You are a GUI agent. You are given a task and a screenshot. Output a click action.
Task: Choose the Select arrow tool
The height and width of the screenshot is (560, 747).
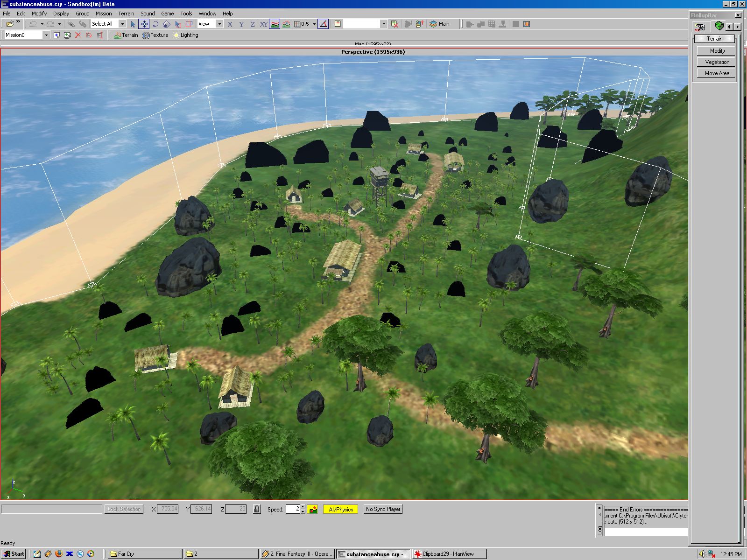pyautogui.click(x=133, y=24)
